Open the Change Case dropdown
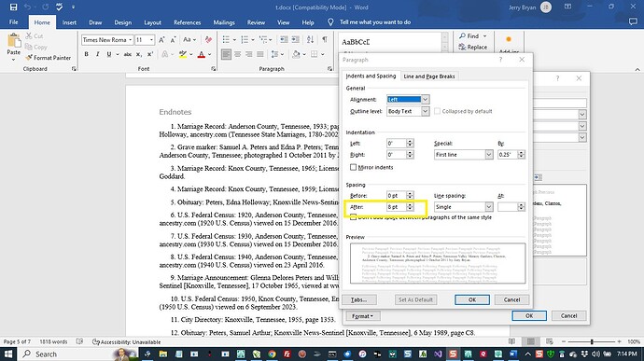This screenshot has height=361, width=644. [189, 40]
